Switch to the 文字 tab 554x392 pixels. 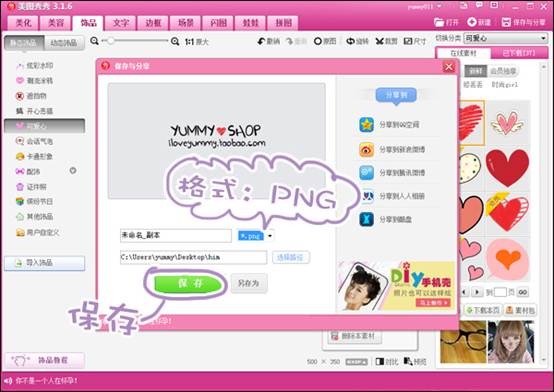[x=121, y=23]
